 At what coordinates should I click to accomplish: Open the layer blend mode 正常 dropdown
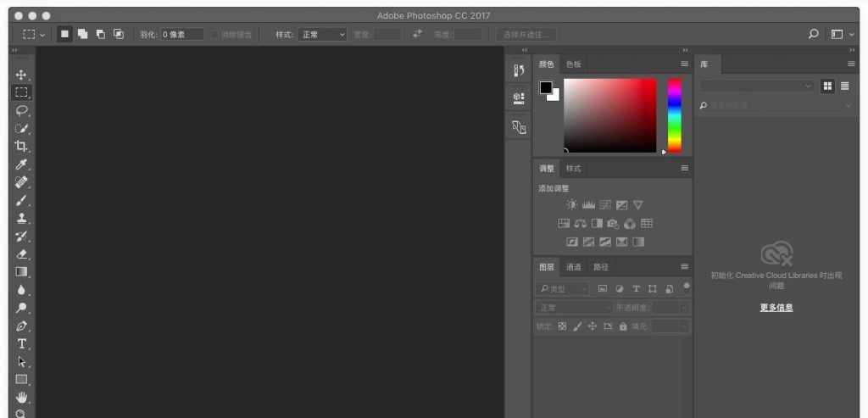pos(574,308)
